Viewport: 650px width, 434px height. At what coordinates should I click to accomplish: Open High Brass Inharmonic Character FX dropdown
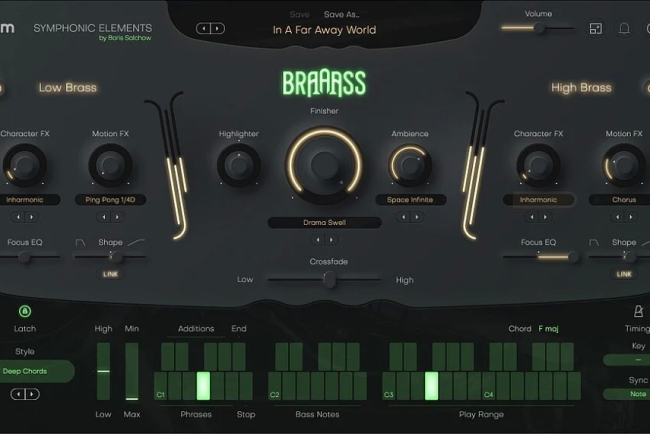pyautogui.click(x=538, y=200)
